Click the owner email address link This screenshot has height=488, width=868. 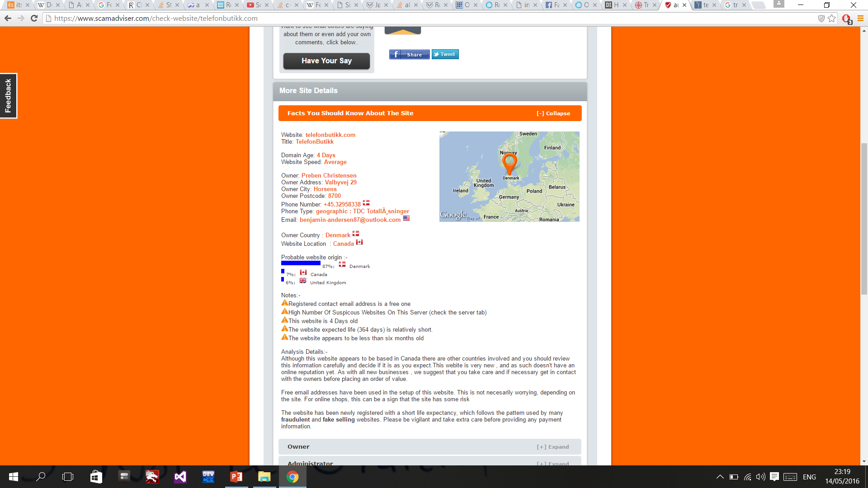(350, 220)
